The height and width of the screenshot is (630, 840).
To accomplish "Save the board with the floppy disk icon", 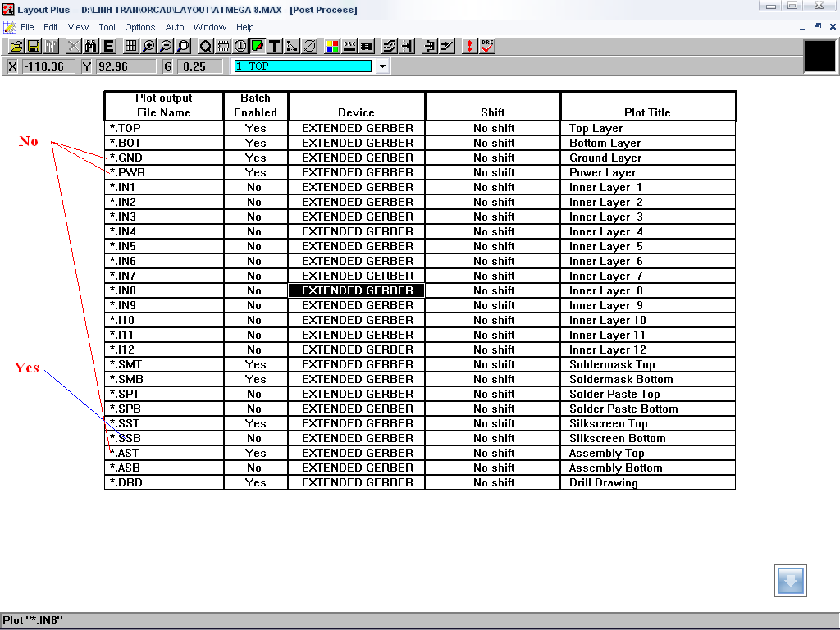I will pos(34,47).
